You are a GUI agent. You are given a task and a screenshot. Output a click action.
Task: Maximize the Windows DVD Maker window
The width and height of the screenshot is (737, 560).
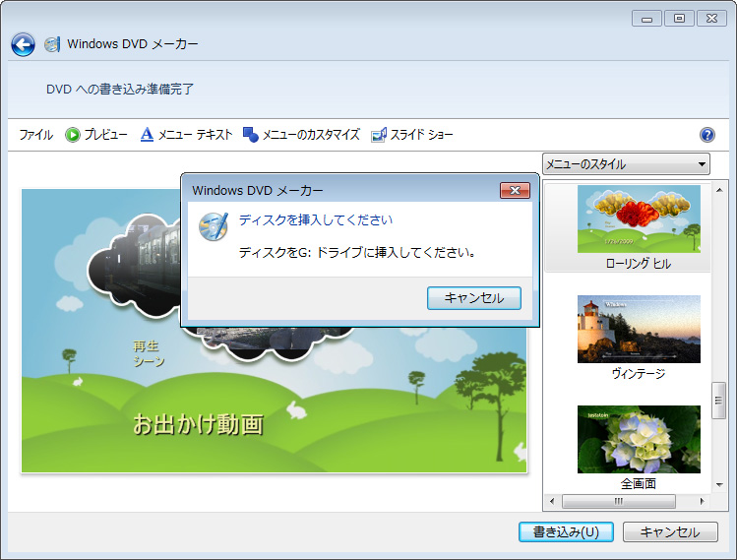tap(679, 19)
